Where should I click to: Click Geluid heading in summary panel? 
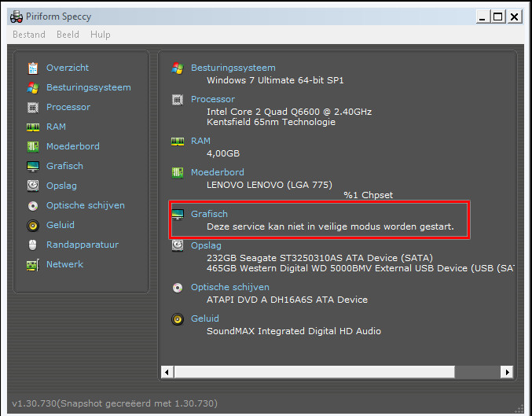[205, 318]
